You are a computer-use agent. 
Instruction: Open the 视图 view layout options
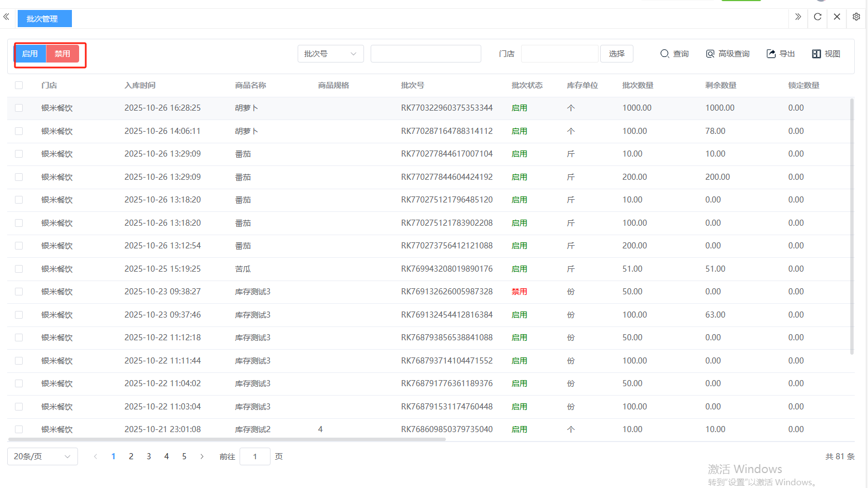[x=826, y=54]
